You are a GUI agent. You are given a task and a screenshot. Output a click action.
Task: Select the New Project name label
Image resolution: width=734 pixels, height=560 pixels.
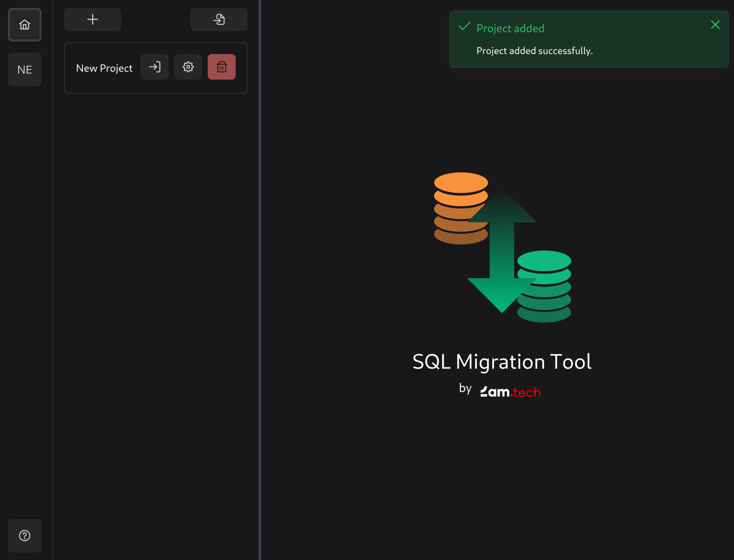[x=104, y=68]
